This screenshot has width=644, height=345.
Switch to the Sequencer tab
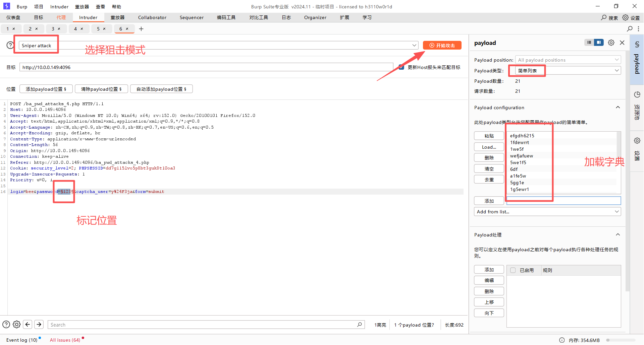(x=192, y=17)
